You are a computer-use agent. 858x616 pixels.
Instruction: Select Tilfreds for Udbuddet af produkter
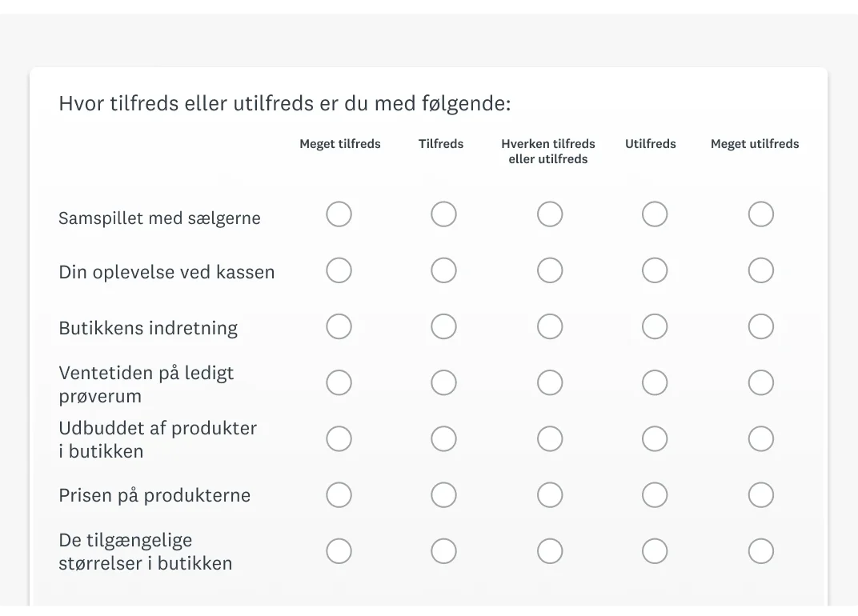(443, 438)
